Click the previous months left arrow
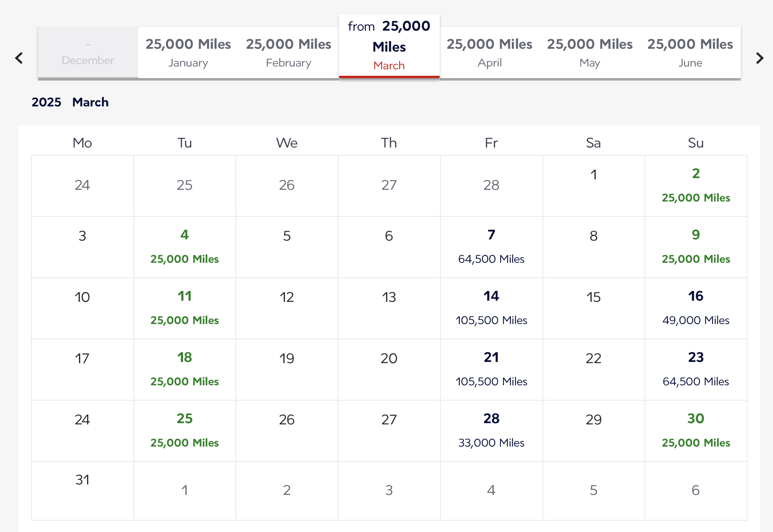Viewport: 773px width, 532px height. coord(19,58)
